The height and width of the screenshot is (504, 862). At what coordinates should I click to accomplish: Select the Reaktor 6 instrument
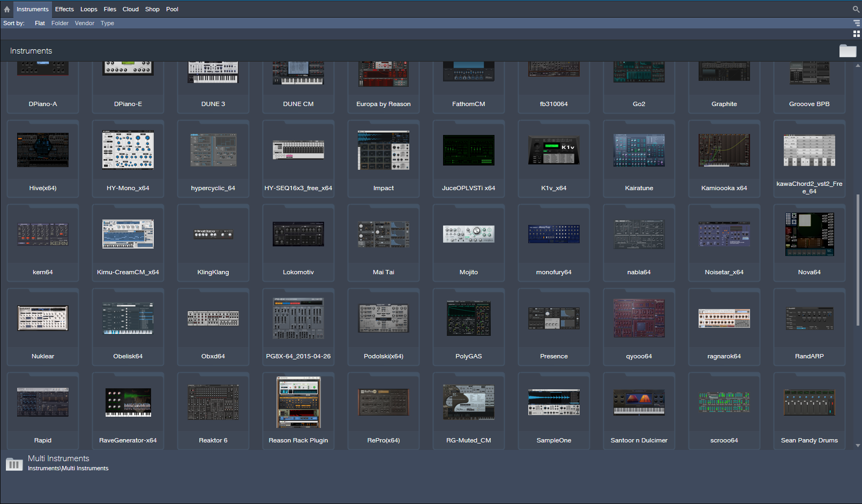213,411
